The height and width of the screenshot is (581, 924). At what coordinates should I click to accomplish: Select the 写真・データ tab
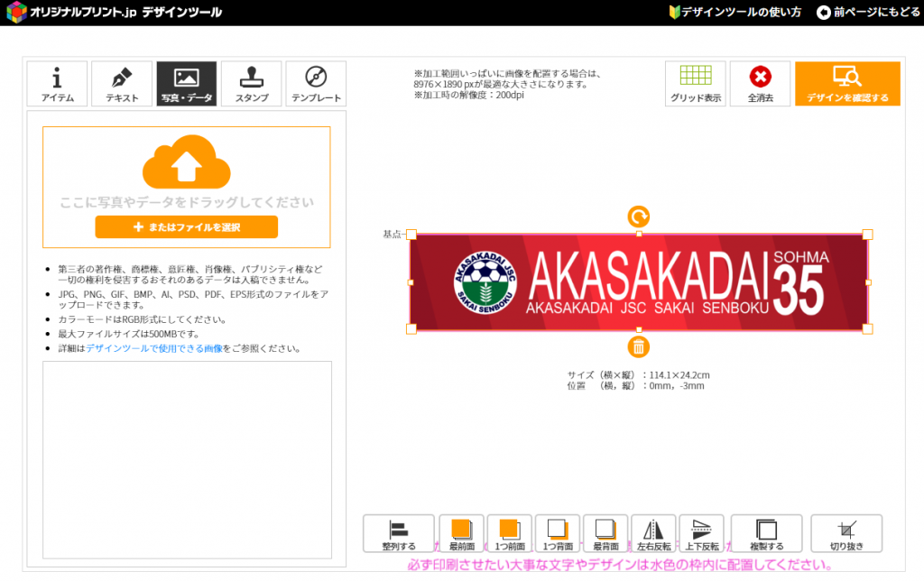pyautogui.click(x=187, y=84)
